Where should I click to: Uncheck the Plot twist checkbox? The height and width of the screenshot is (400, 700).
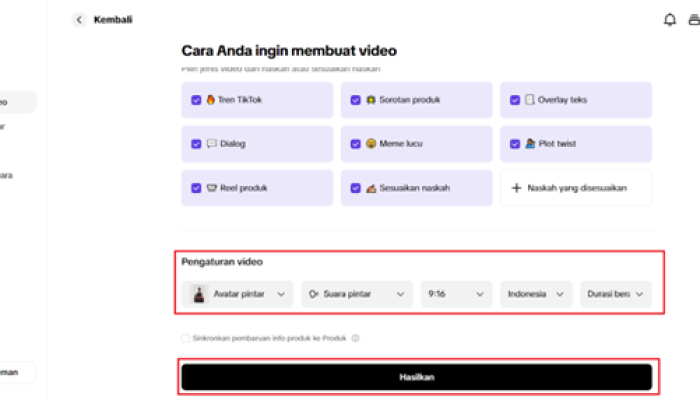[x=515, y=144]
